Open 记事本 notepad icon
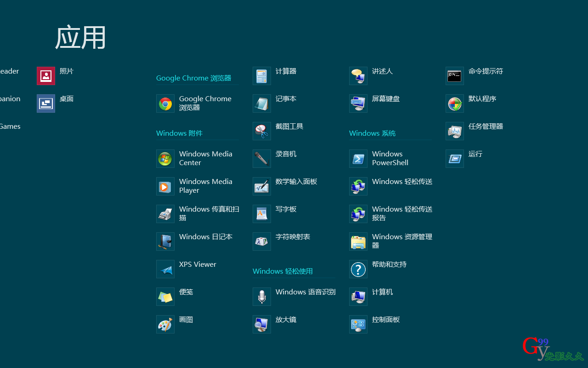Image resolution: width=588 pixels, height=368 pixels. pyautogui.click(x=262, y=103)
